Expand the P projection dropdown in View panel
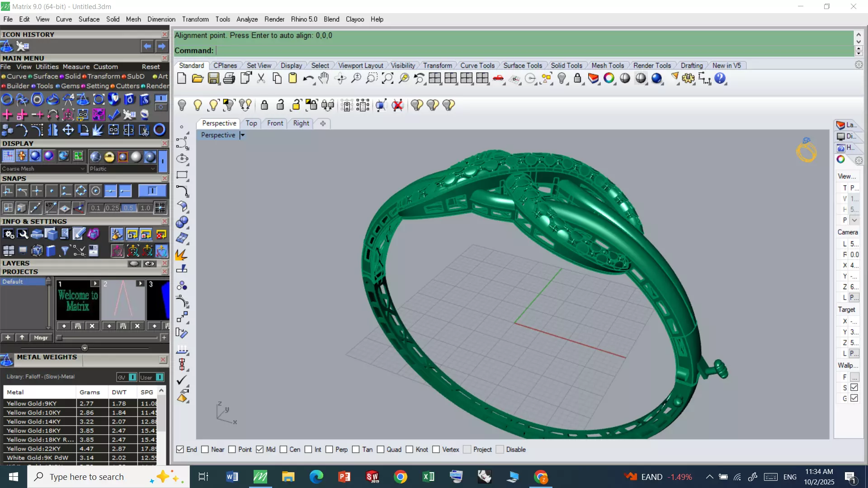This screenshot has width=868, height=488. [854, 220]
